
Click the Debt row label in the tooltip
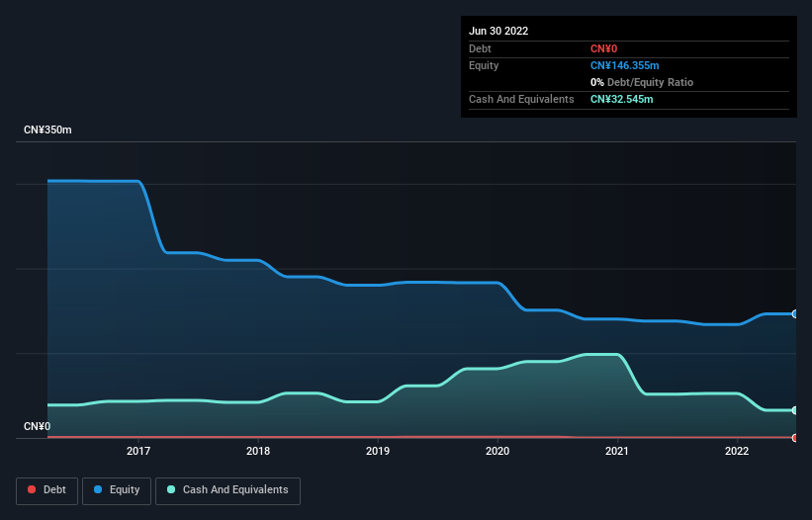point(480,48)
